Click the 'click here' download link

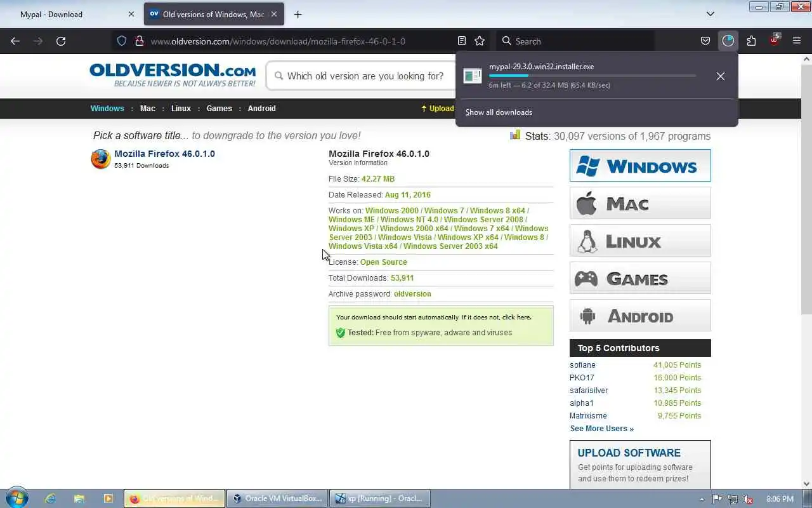[x=516, y=317]
